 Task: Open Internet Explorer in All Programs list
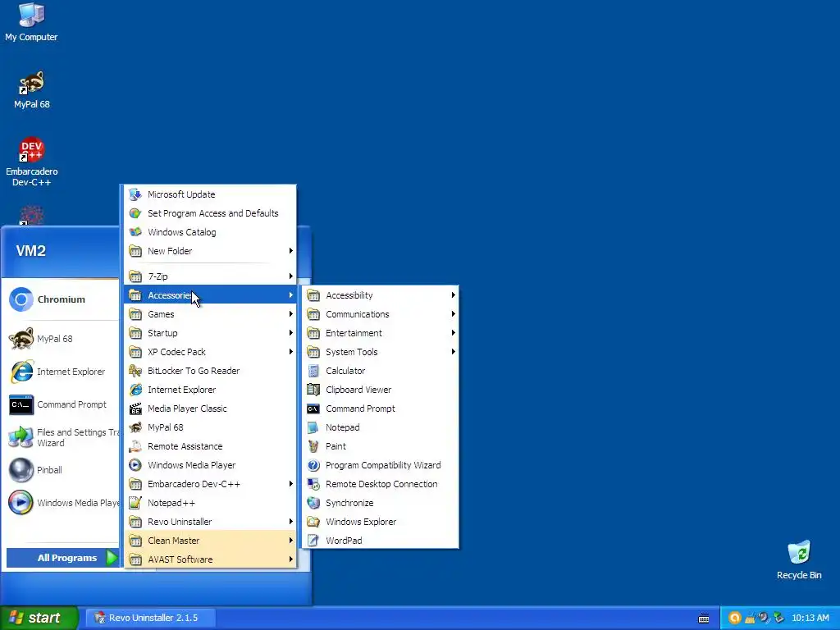click(211, 390)
